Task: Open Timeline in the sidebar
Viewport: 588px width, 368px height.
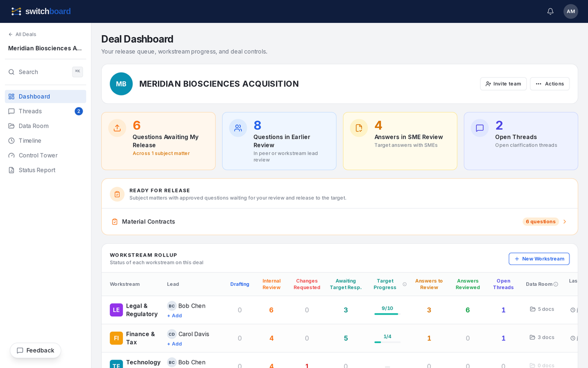Action: (x=45, y=140)
